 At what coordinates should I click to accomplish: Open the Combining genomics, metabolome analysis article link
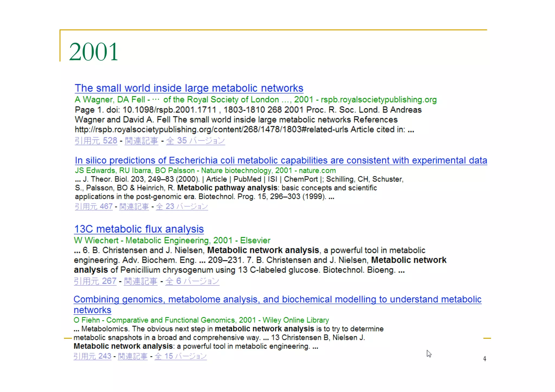click(x=277, y=299)
